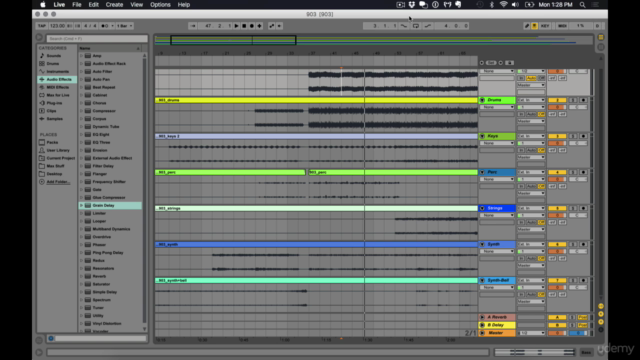Click the KEY map mode button
This screenshot has height=360, width=640.
click(x=545, y=26)
